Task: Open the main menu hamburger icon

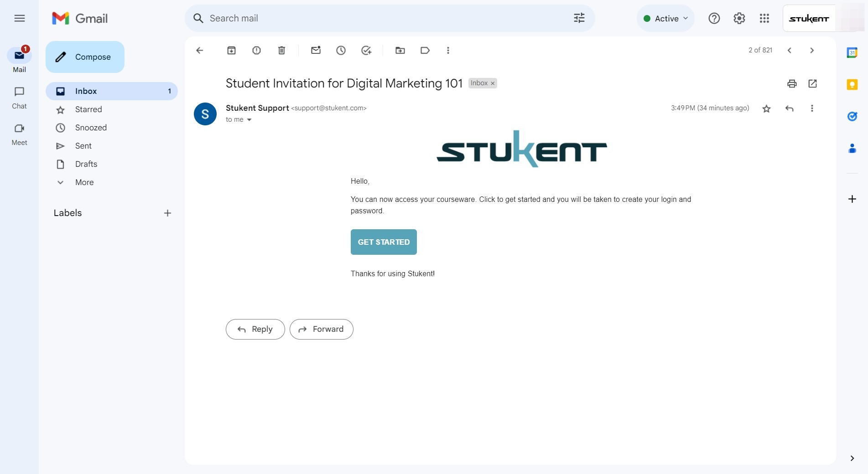Action: tap(20, 18)
